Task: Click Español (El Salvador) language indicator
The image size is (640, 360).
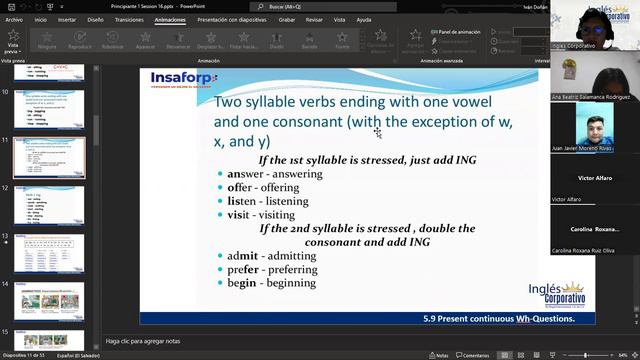Action: [78, 356]
